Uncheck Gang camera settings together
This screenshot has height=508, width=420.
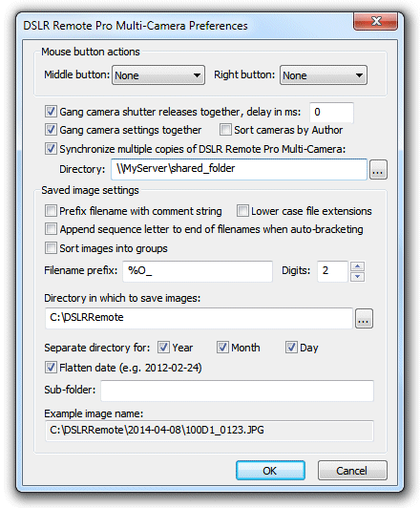coord(51,130)
